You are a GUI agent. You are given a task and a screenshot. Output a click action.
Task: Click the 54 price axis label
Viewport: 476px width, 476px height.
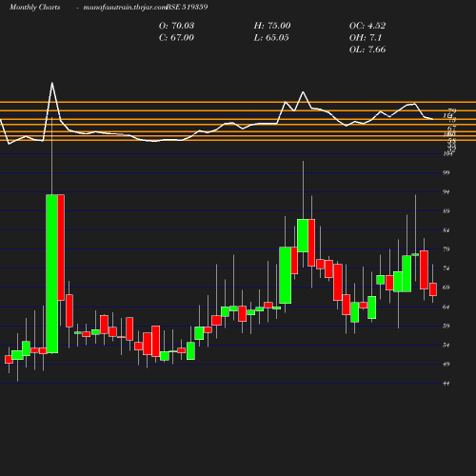[446, 345]
